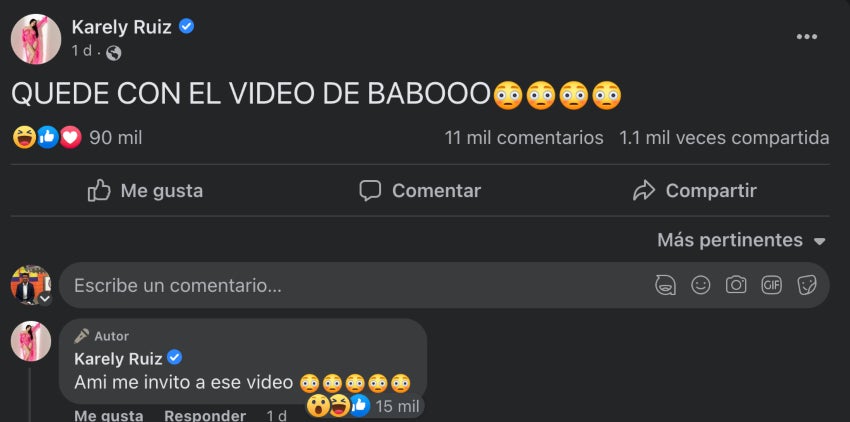This screenshot has height=422, width=850.
Task: Switch commenting profile via avatar arrow
Action: [45, 299]
